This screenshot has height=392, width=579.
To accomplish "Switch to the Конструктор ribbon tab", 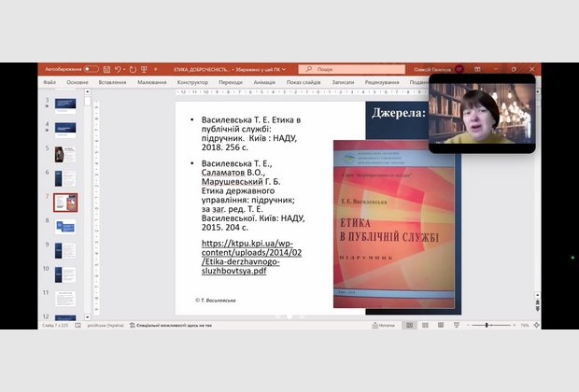I will pyautogui.click(x=192, y=82).
